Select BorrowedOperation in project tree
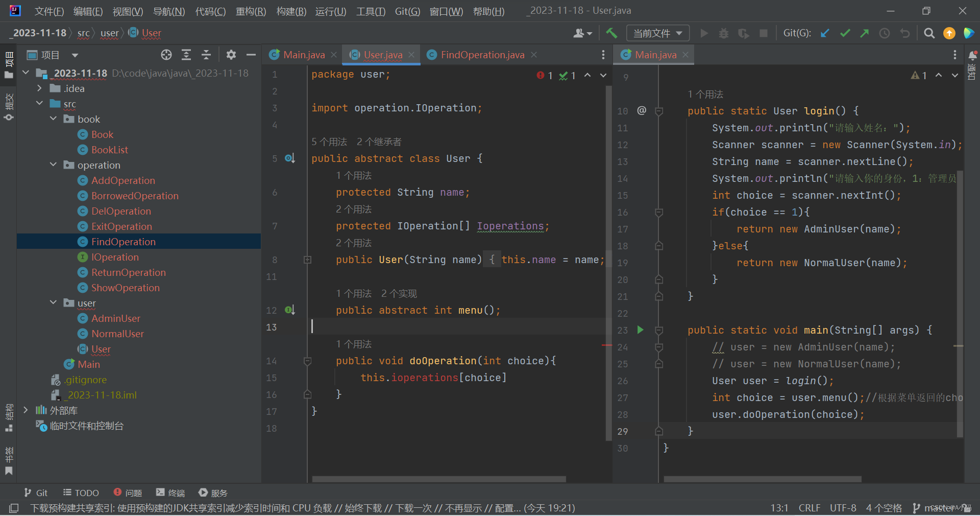This screenshot has height=516, width=980. pos(135,196)
